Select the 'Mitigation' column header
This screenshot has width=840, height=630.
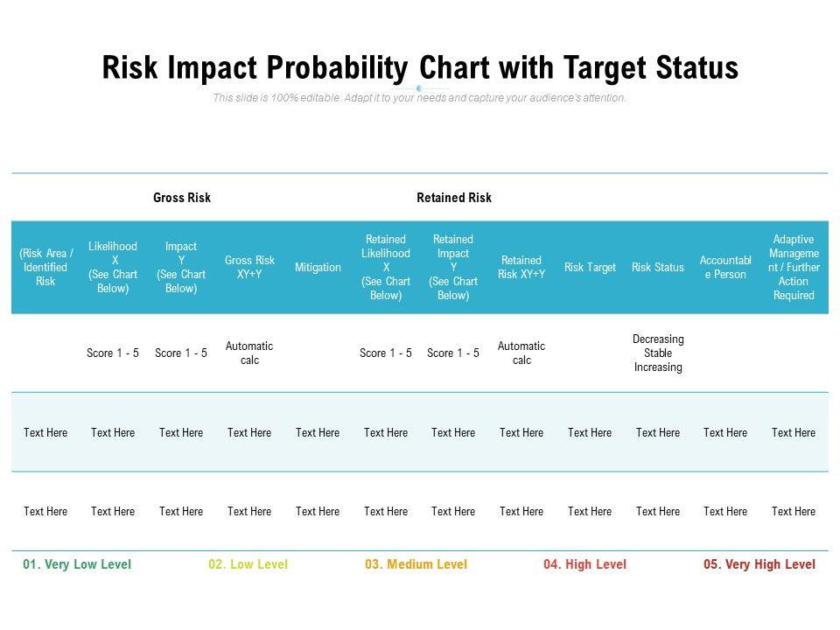[318, 268]
